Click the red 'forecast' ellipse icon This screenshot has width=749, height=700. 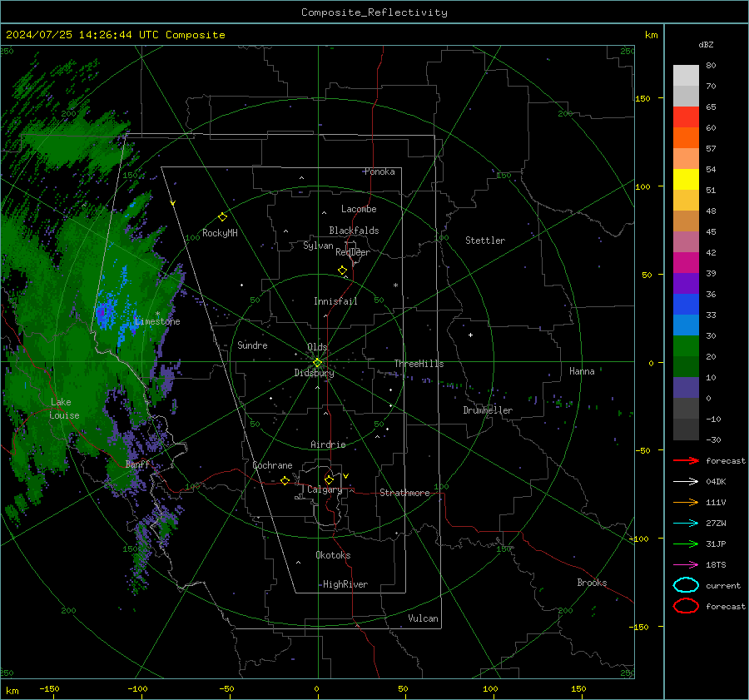pyautogui.click(x=686, y=606)
